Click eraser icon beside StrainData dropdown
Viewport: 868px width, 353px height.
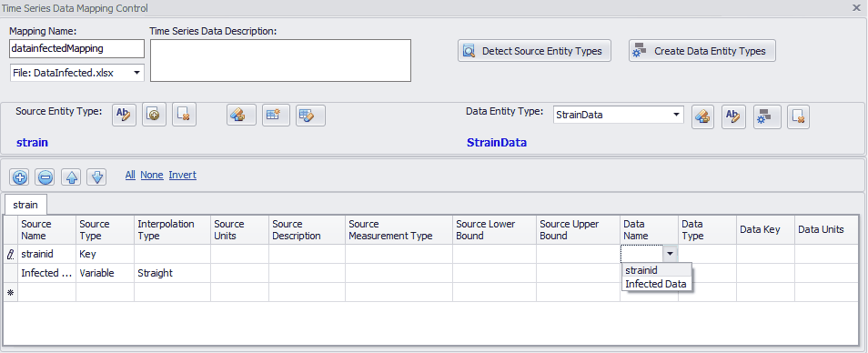point(703,116)
